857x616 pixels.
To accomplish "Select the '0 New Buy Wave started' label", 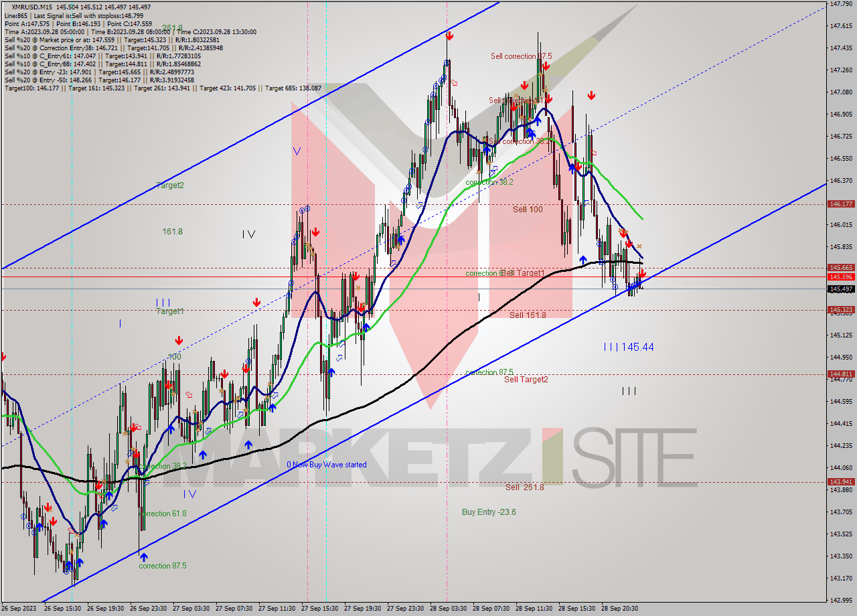I will pos(327,465).
